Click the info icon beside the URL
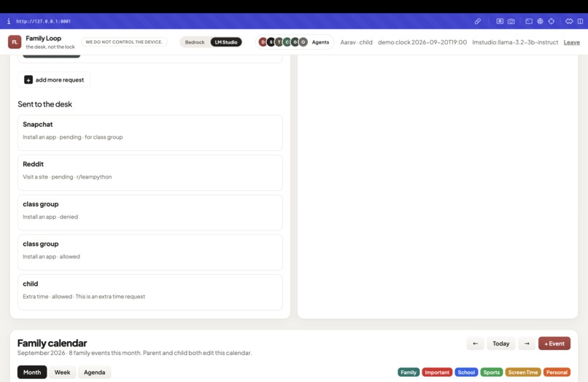Screen dimensions: 588x382 click(9, 21)
